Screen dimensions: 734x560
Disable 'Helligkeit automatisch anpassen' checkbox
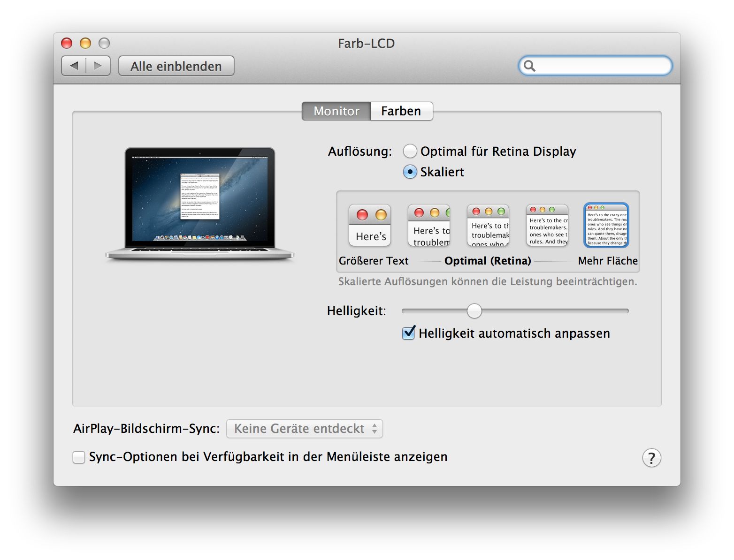click(409, 333)
